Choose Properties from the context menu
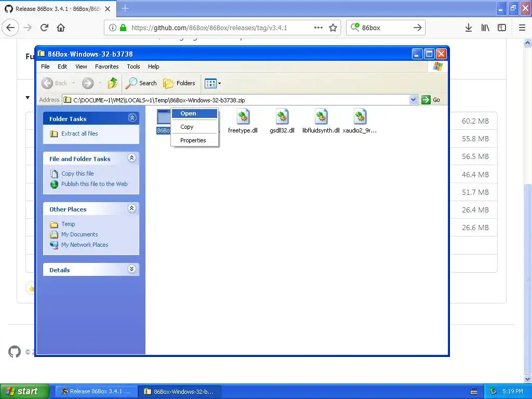532x399 pixels. (194, 140)
